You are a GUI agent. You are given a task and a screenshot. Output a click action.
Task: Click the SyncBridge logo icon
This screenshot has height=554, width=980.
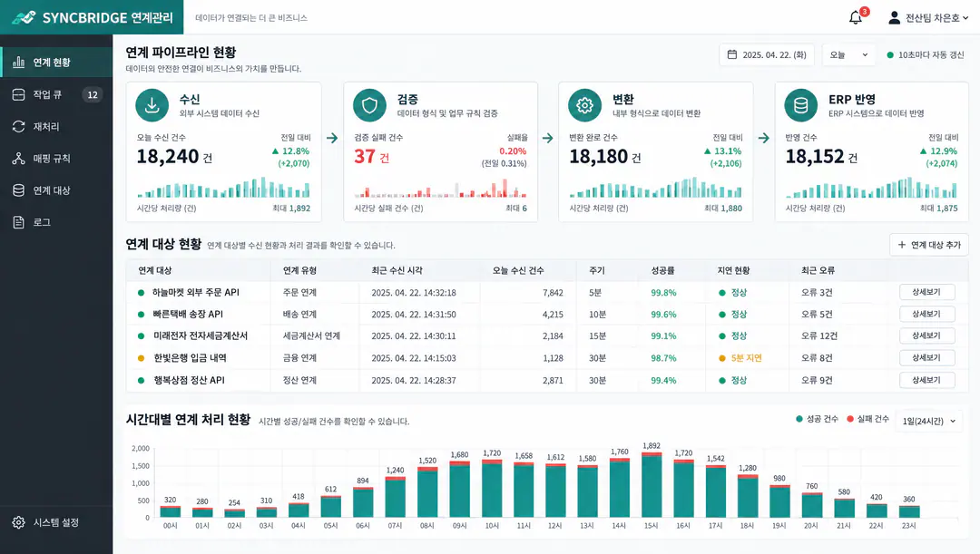[24, 17]
